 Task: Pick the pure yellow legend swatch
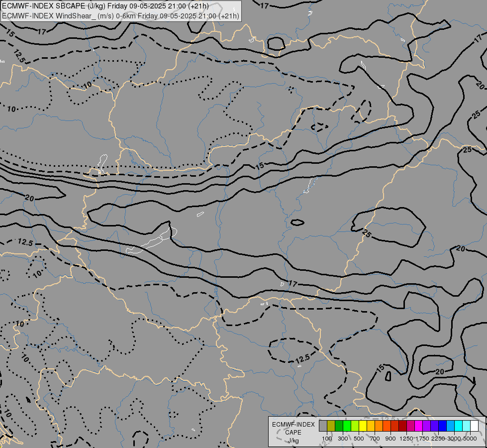pos(363,426)
